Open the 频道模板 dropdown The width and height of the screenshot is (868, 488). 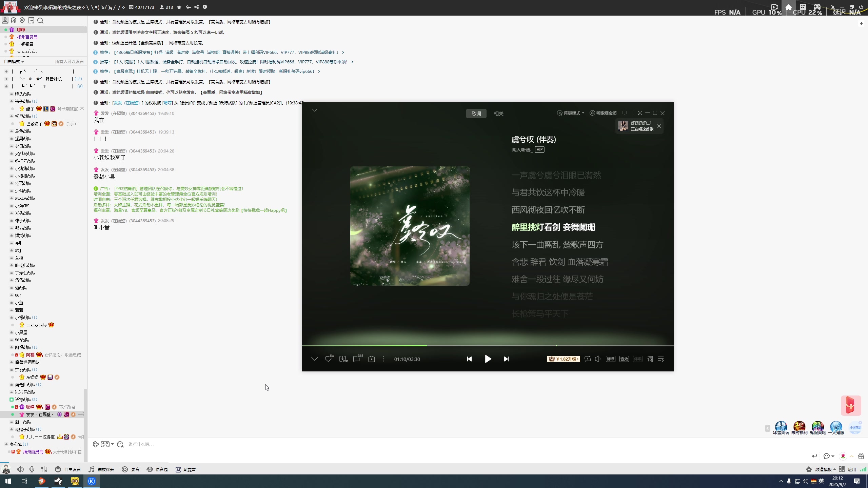click(x=821, y=469)
